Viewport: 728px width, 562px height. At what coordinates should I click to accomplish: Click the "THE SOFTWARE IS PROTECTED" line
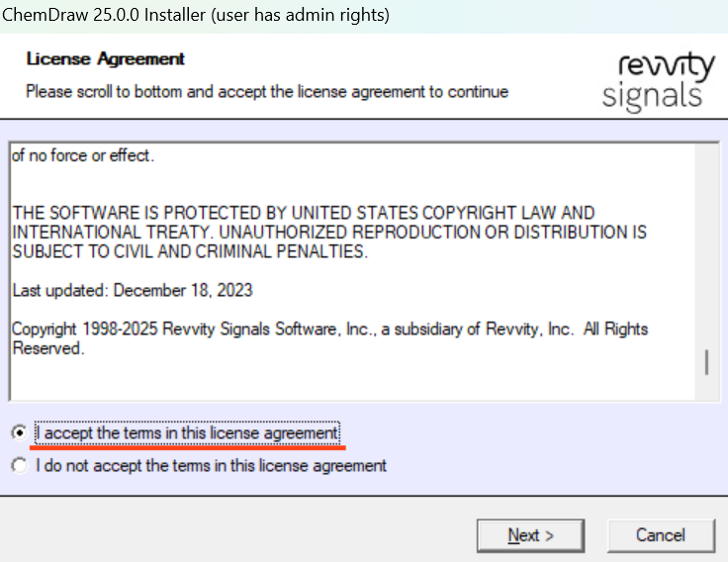coord(304,213)
